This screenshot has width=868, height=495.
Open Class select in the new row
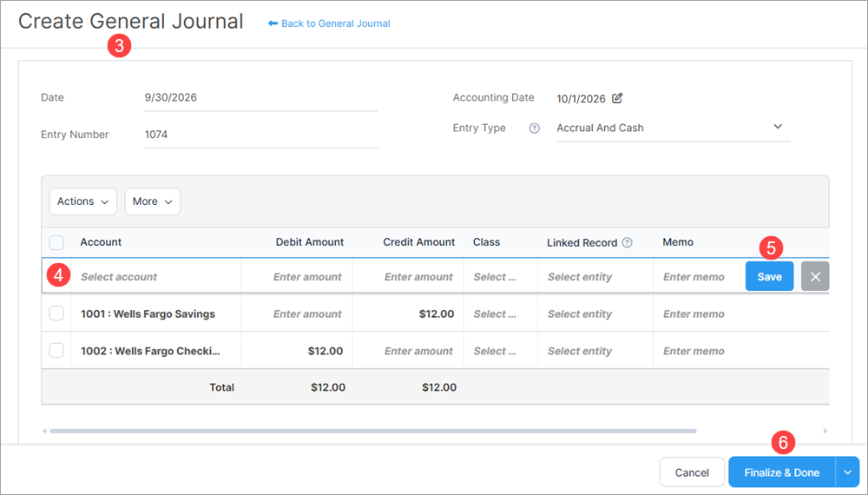[500, 276]
